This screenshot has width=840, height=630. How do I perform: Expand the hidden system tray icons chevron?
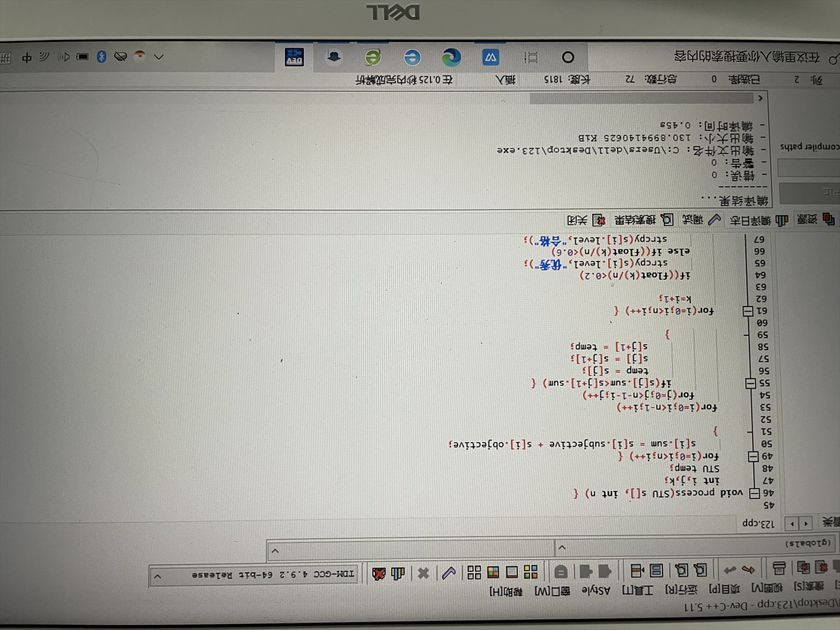pyautogui.click(x=159, y=57)
